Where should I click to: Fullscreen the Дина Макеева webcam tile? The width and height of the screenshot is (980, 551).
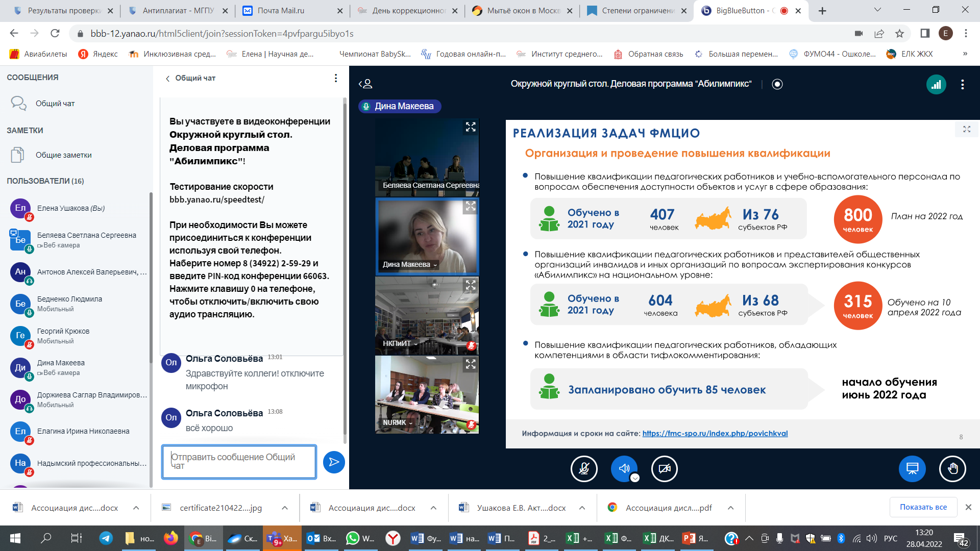470,206
